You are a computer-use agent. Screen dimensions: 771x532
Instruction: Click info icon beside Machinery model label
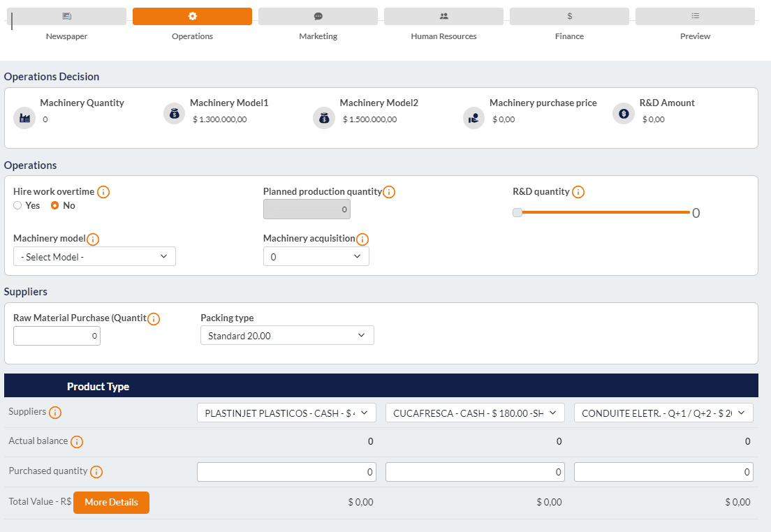(x=93, y=239)
